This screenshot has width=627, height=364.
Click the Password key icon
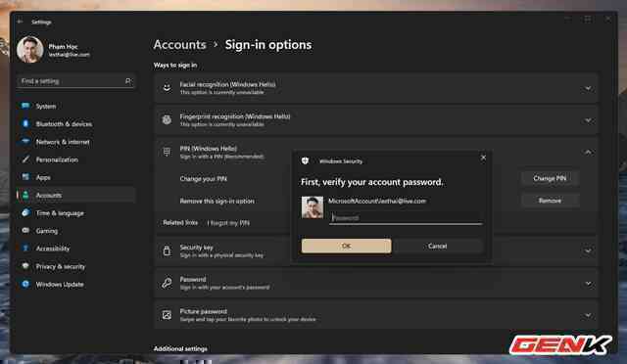tap(167, 283)
